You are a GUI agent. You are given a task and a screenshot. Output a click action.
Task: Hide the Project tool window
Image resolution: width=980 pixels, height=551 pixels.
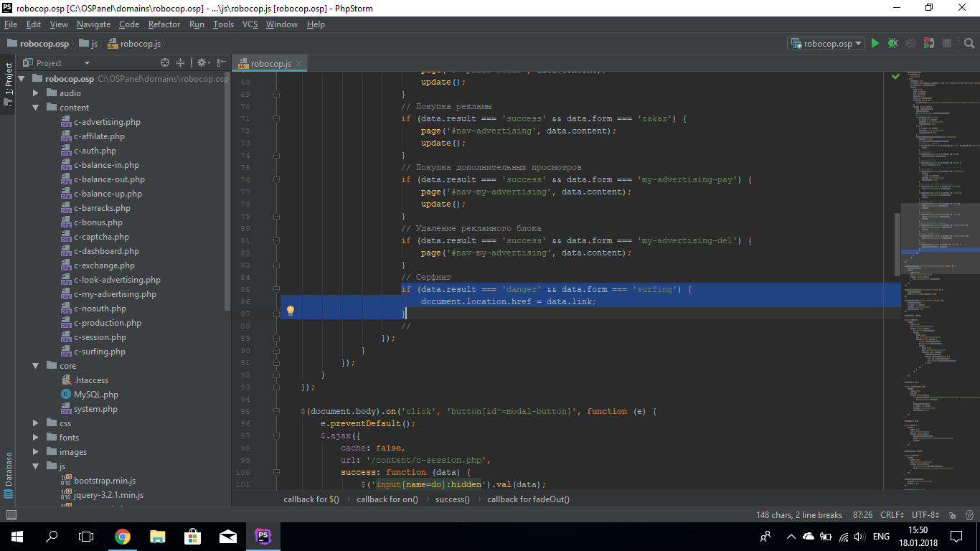pyautogui.click(x=221, y=63)
